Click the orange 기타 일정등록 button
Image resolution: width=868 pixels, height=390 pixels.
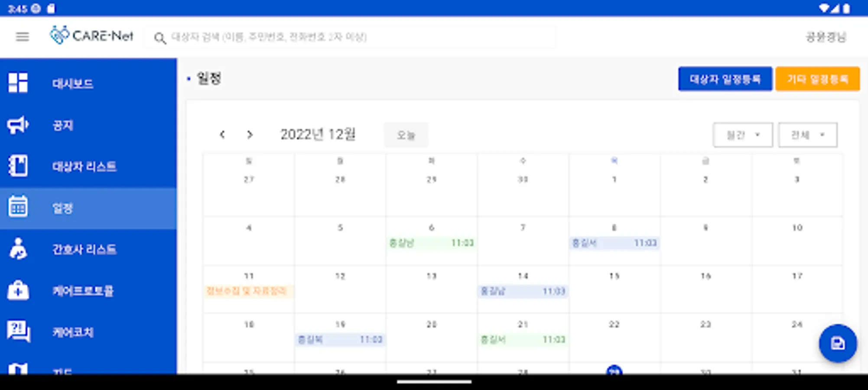pyautogui.click(x=818, y=79)
